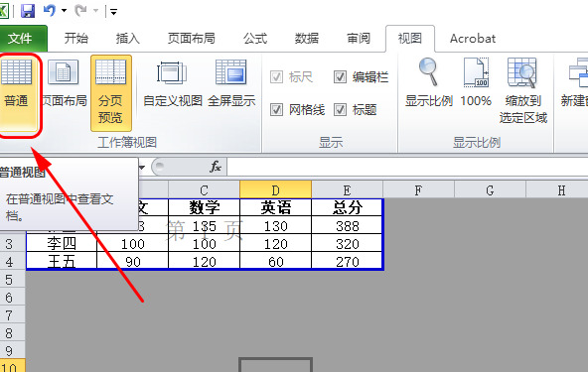Viewport: 588px width, 372px height.
Task: Click the cell containing 李四
Action: [62, 243]
